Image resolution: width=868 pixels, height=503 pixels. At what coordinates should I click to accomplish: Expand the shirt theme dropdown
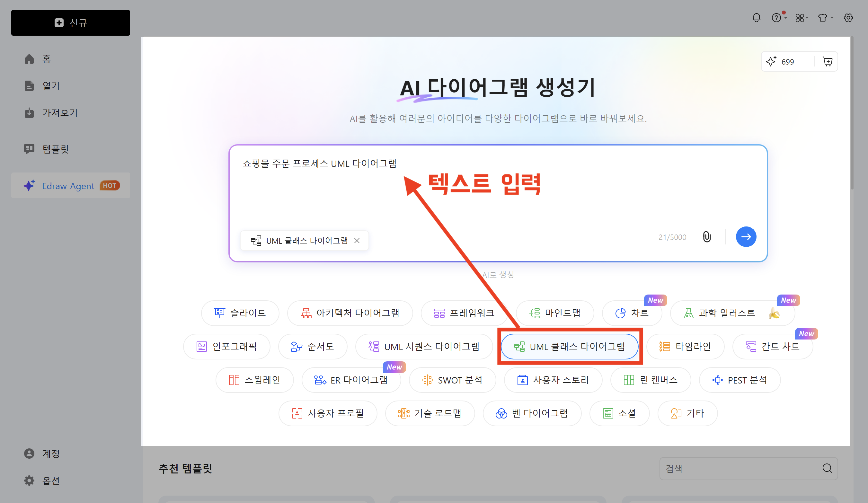pyautogui.click(x=825, y=18)
